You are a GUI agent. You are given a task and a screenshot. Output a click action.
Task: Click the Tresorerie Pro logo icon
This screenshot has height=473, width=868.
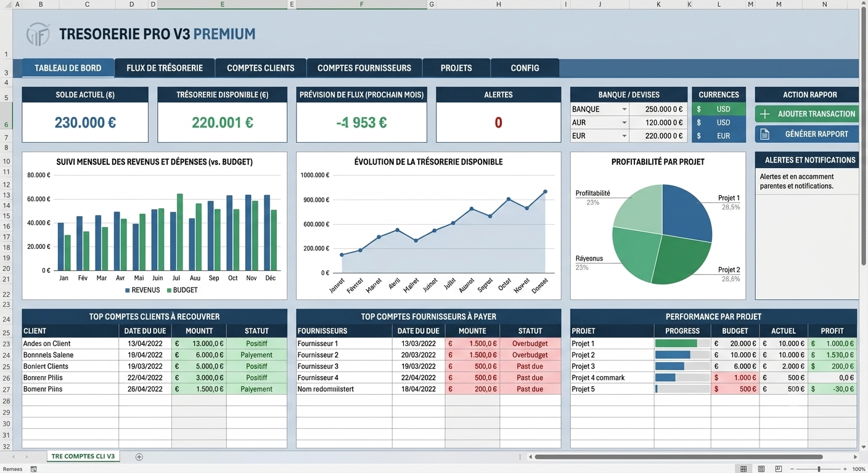pos(38,34)
